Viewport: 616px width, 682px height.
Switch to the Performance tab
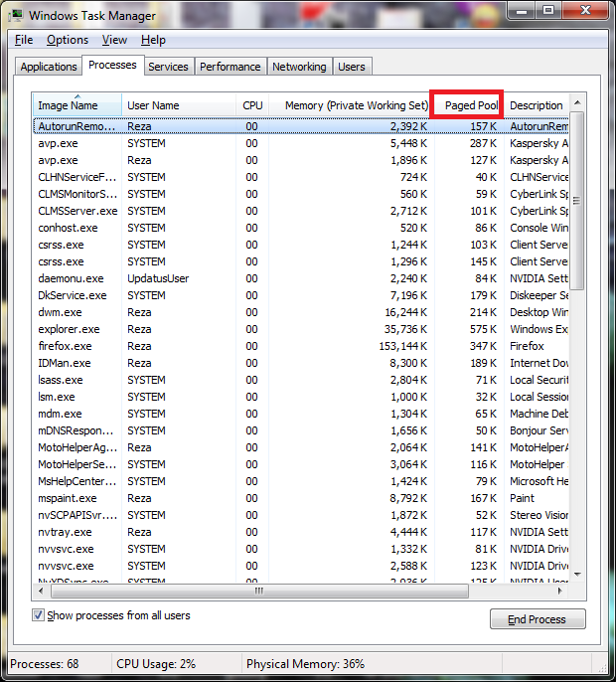(230, 67)
